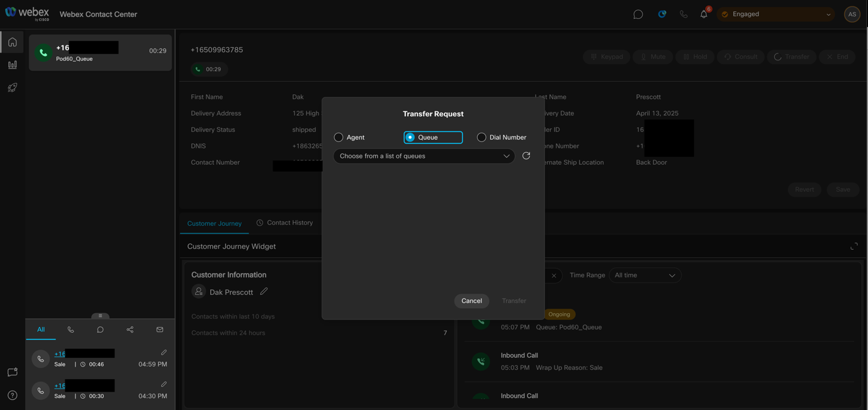868x410 pixels.
Task: Choose the Dial Number radio option
Action: tap(482, 137)
